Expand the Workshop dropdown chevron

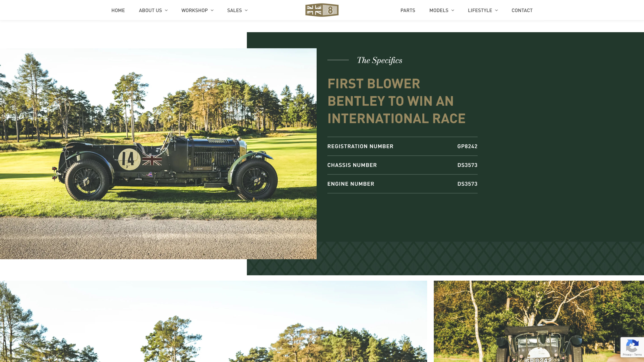pyautogui.click(x=212, y=10)
